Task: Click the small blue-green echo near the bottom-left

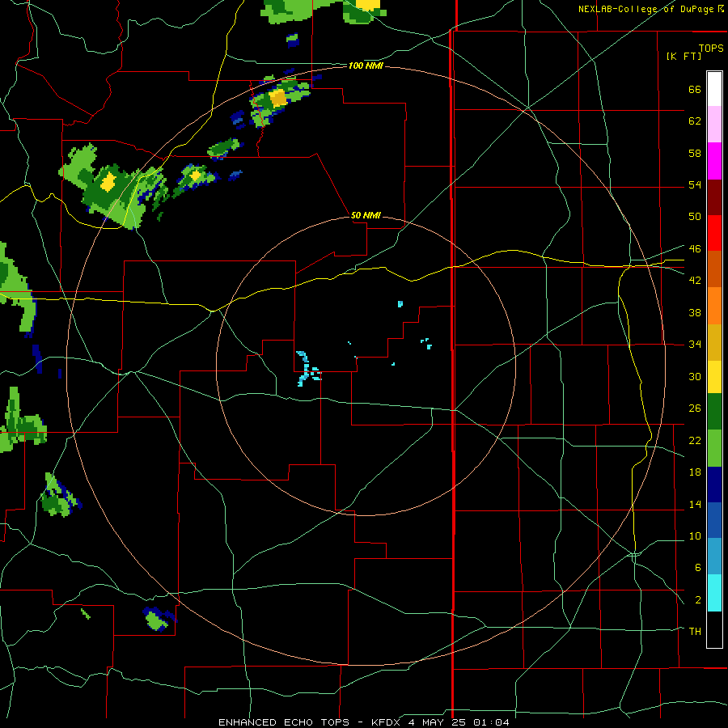Action: tap(158, 619)
